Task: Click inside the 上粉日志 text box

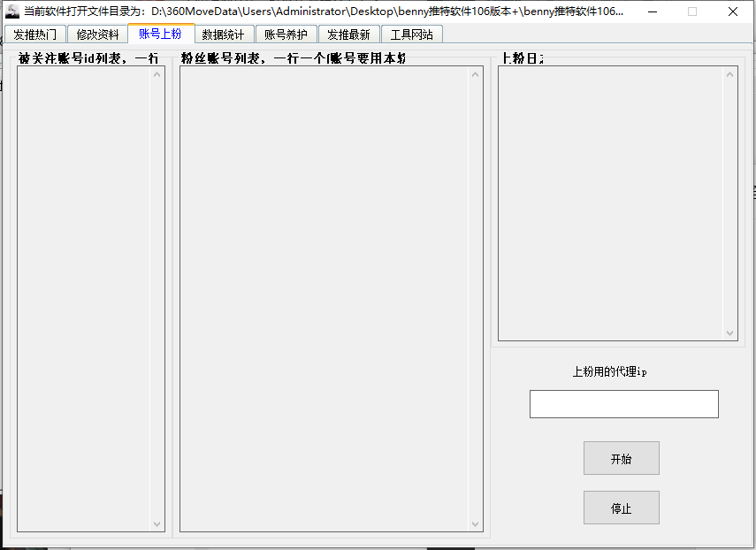Action: click(610, 203)
